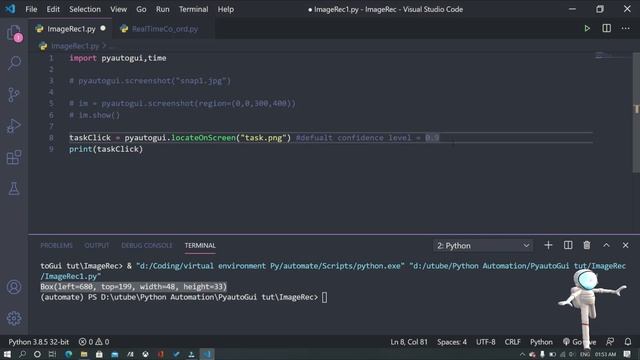Open the Run menu

(162, 9)
